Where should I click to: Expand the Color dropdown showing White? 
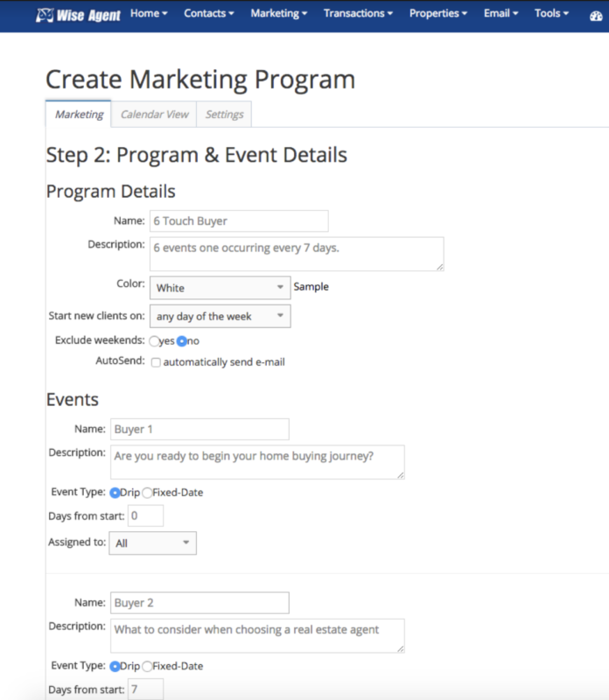coord(220,288)
